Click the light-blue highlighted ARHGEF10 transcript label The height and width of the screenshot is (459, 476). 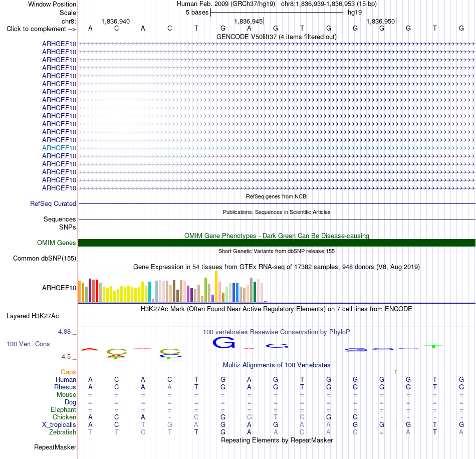59,148
